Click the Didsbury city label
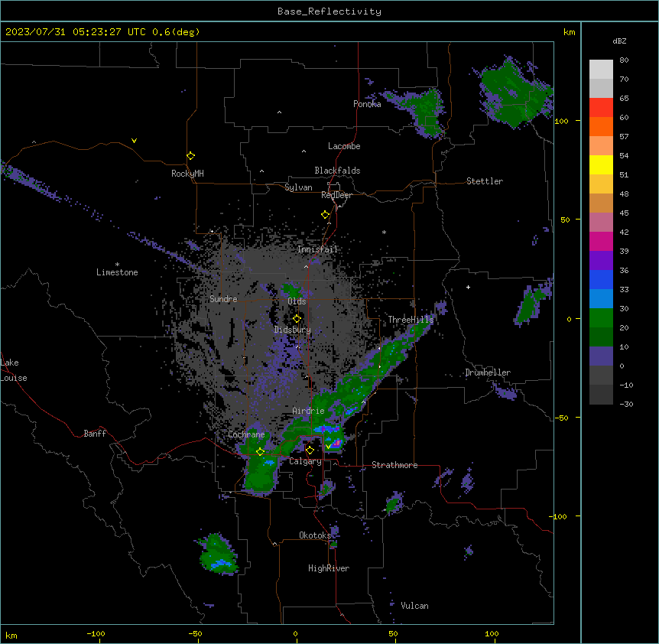 pos(293,330)
